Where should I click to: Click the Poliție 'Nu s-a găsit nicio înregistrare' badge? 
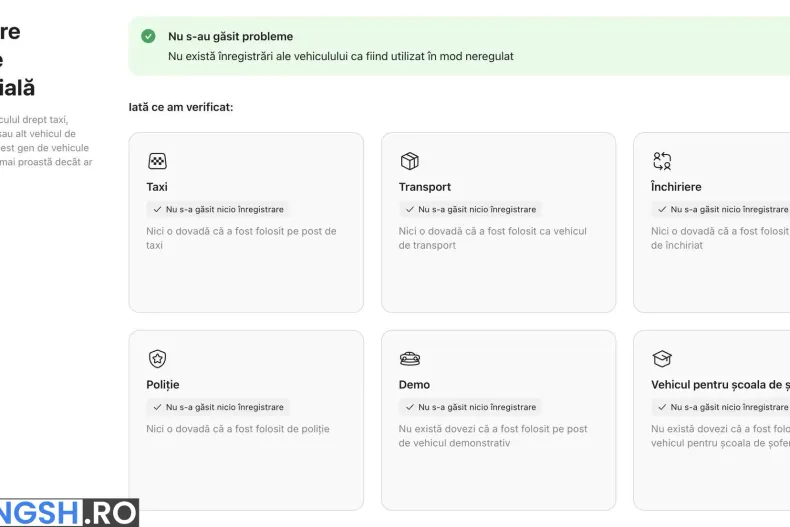218,407
